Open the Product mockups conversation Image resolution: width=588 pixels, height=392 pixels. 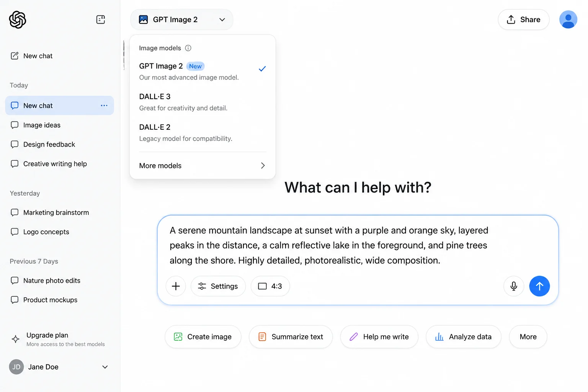(x=59, y=300)
